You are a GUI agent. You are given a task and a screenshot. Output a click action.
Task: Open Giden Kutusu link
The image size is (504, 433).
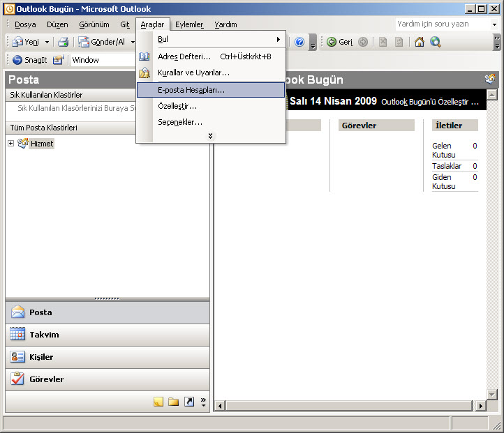click(443, 182)
